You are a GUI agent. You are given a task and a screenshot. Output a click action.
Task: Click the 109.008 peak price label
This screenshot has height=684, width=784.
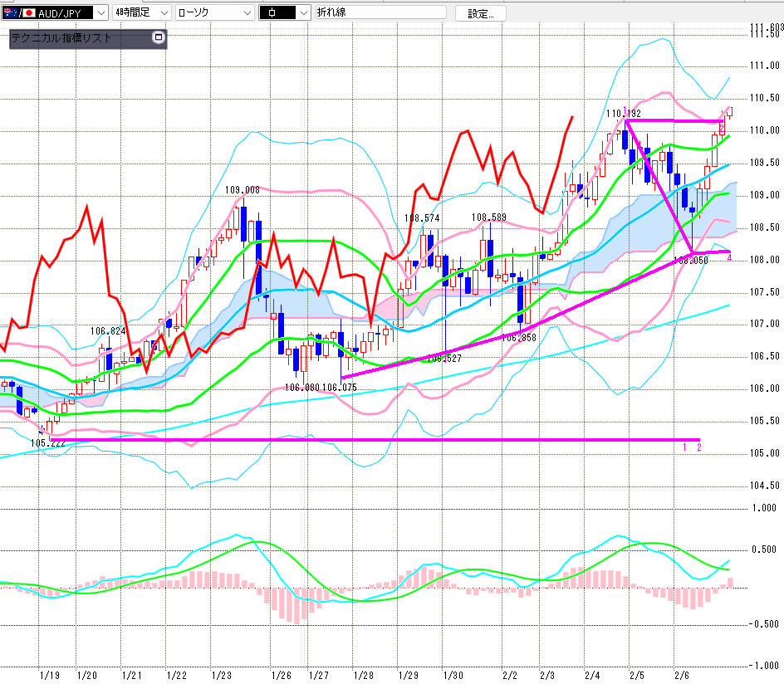(242, 190)
